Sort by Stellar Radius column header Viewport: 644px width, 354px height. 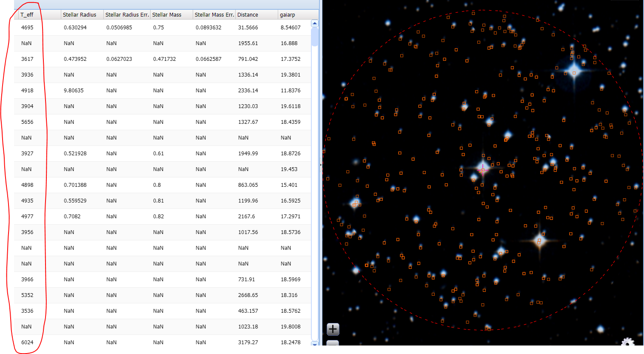tap(80, 14)
